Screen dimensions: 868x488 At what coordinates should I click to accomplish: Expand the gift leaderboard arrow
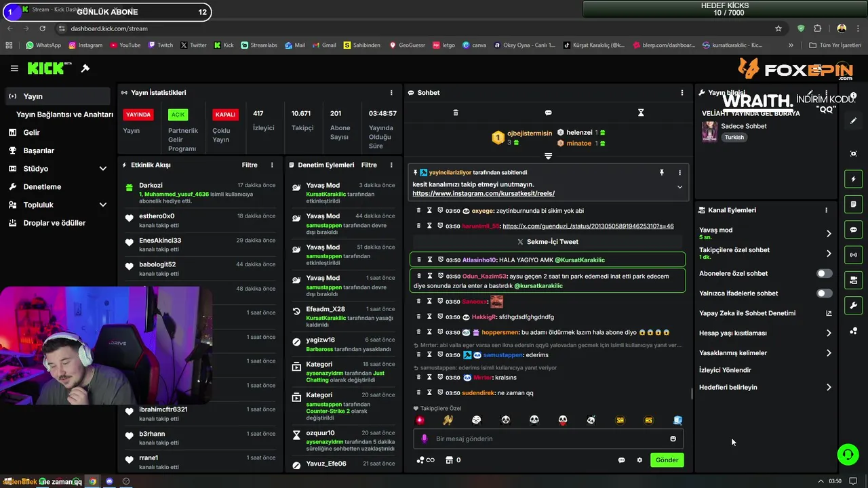point(548,156)
